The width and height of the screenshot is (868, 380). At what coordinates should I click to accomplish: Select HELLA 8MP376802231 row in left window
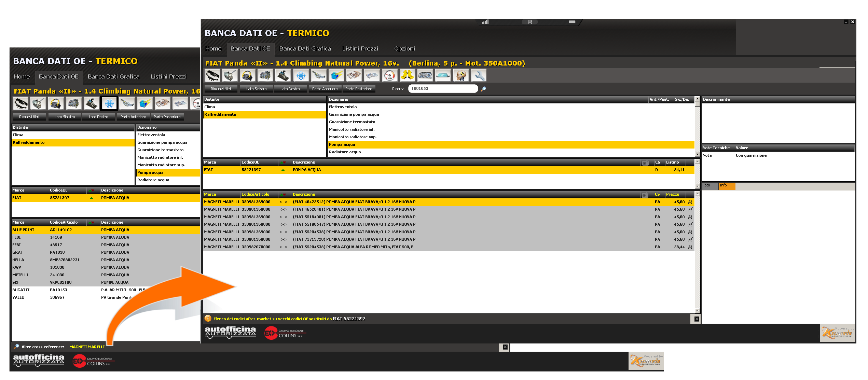[106, 260]
